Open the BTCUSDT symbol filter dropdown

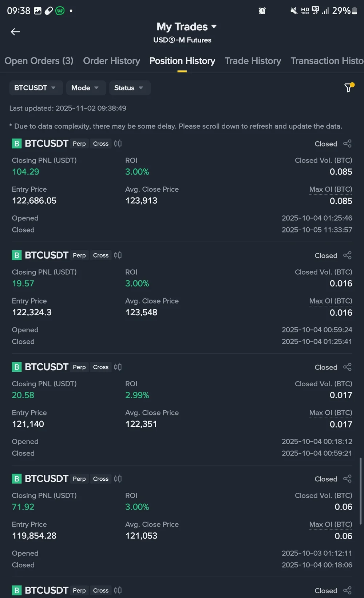(x=35, y=88)
